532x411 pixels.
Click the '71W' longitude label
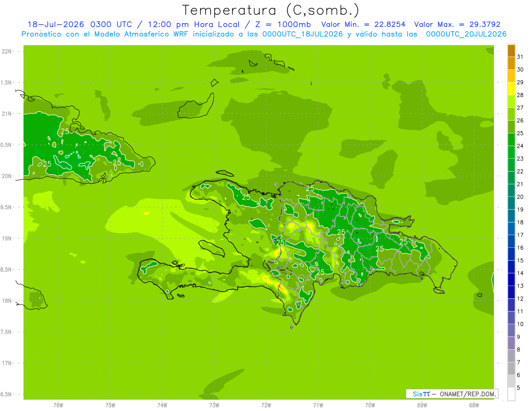(318, 405)
